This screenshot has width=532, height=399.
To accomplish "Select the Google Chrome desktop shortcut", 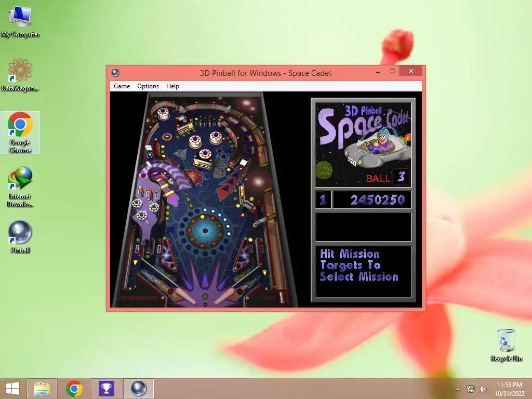I will [x=20, y=132].
